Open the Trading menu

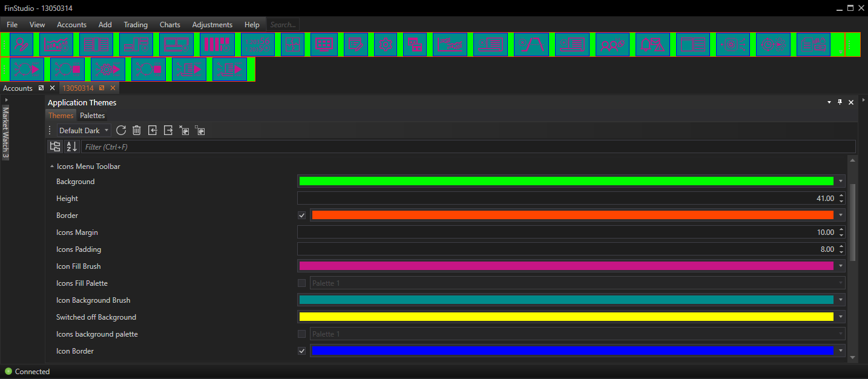pyautogui.click(x=136, y=25)
